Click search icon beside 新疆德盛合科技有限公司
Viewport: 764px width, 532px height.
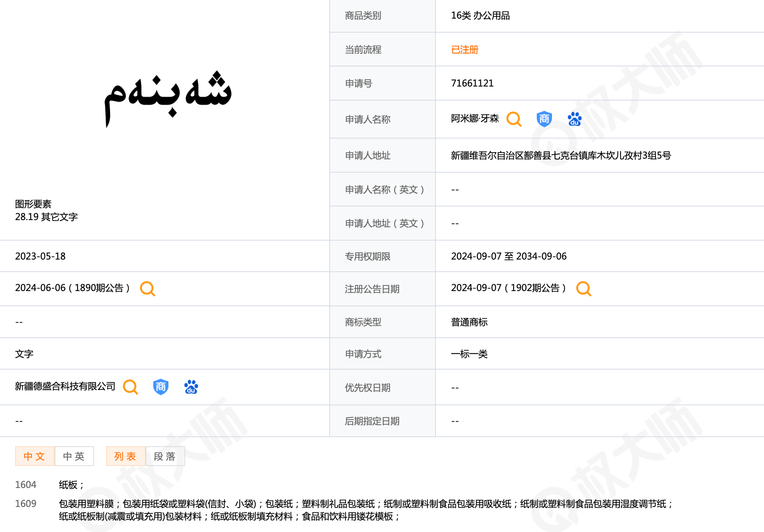130,387
